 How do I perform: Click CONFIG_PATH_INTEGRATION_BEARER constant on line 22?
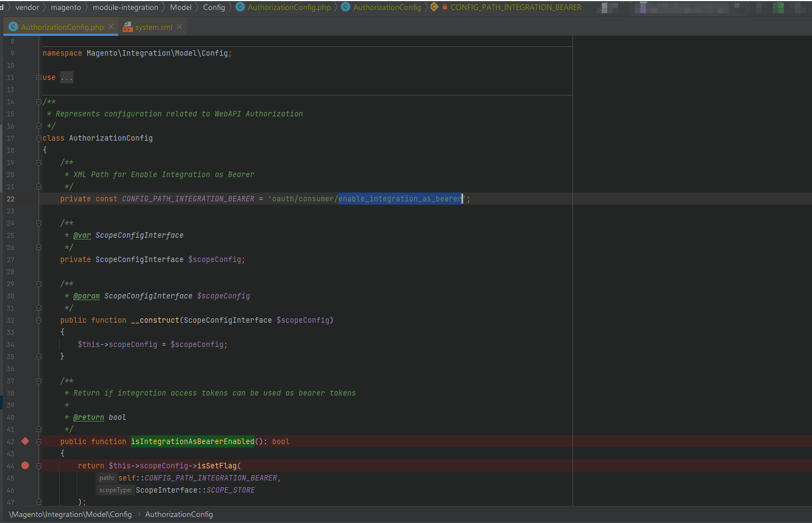click(188, 199)
